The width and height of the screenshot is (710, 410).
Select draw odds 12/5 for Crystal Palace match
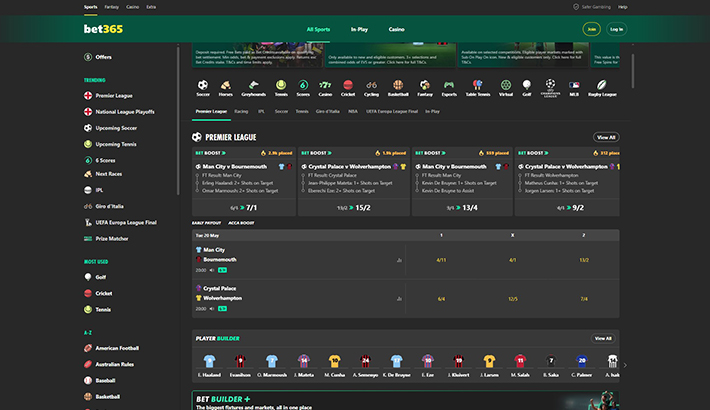tap(513, 299)
